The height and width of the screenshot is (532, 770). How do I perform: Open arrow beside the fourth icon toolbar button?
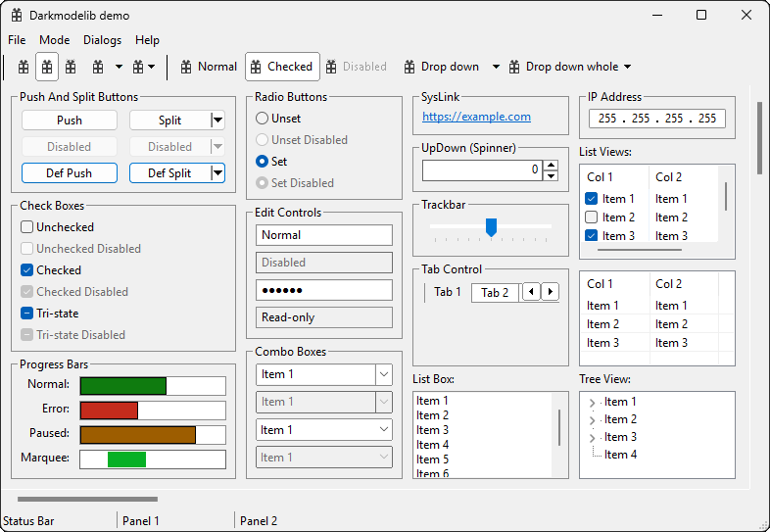119,67
